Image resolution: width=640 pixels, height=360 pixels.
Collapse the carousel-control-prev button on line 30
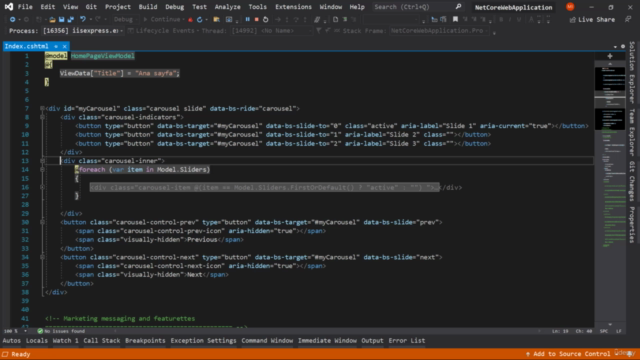click(42, 222)
